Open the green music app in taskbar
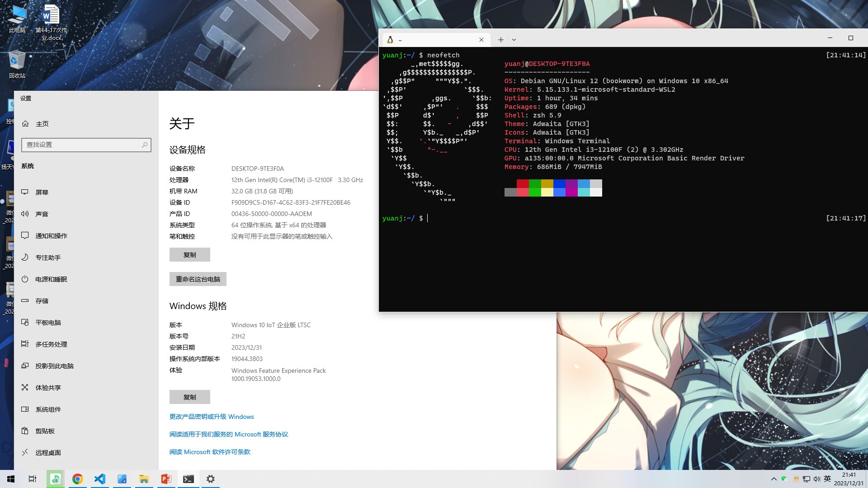 (55, 479)
